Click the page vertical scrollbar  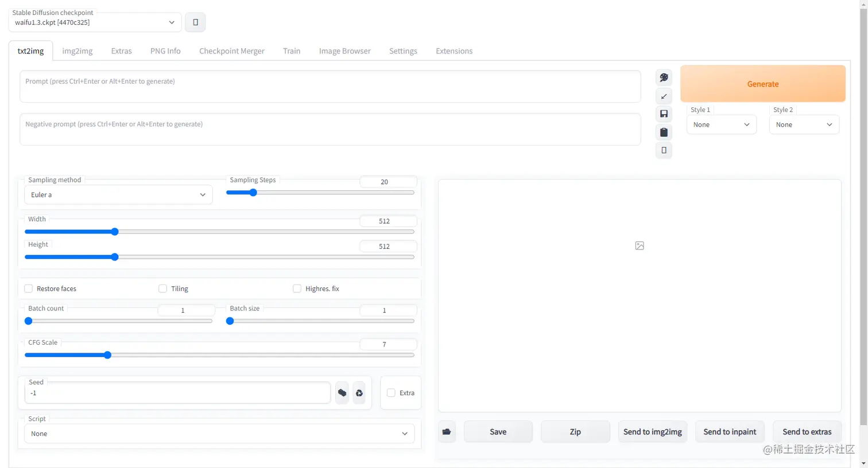click(863, 218)
